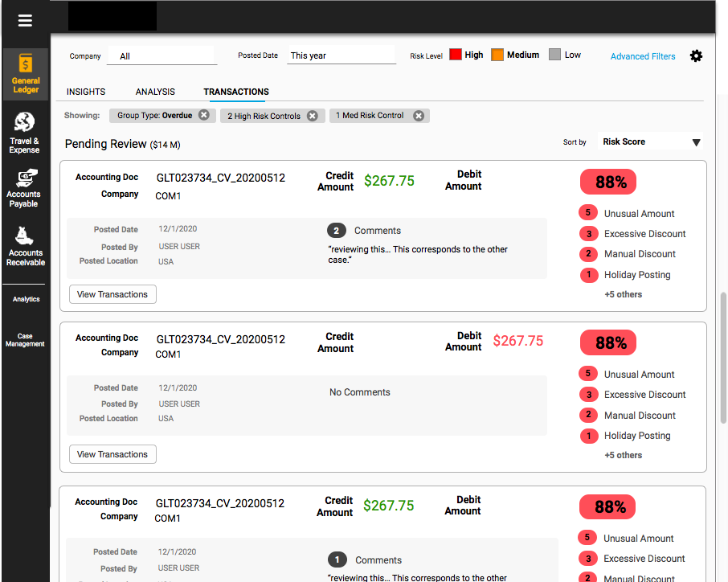Expand the Sort by Risk Score dropdown arrow
728x582 pixels.
pyautogui.click(x=696, y=142)
